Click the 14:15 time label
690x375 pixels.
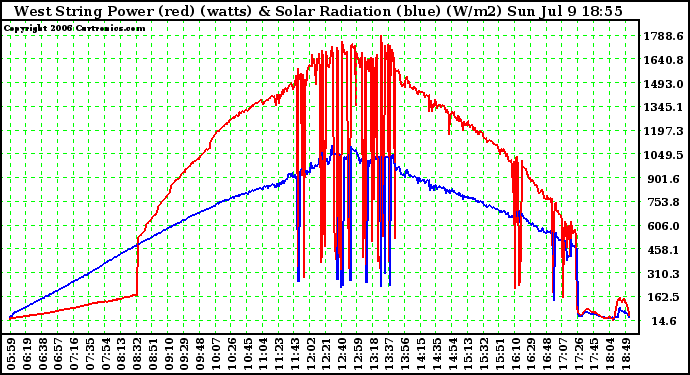(x=421, y=354)
